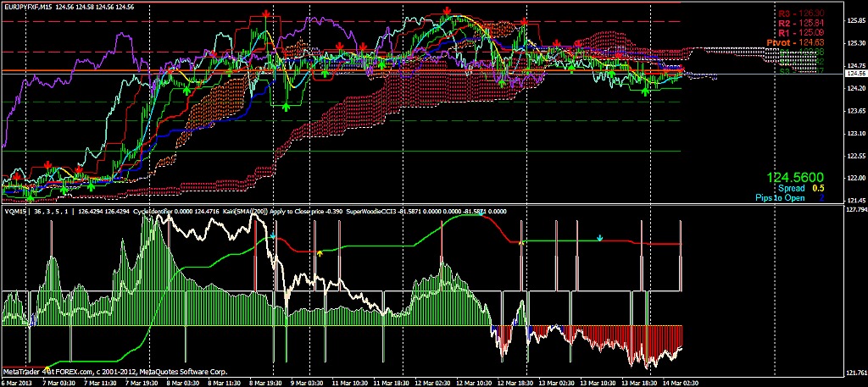Select the rightmost cyan down arrow in the indicator window
The width and height of the screenshot is (868, 387).
(x=600, y=238)
